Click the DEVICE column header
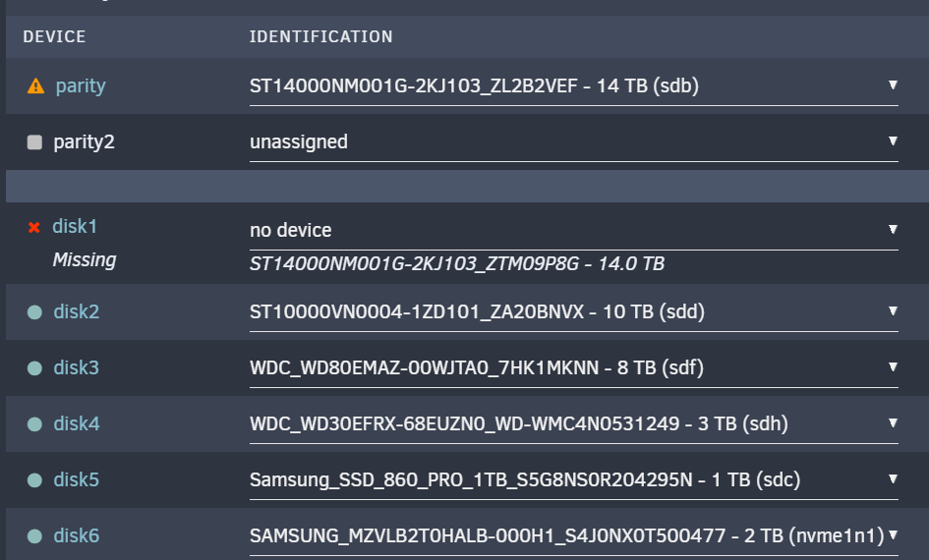This screenshot has width=929, height=560. [x=54, y=36]
